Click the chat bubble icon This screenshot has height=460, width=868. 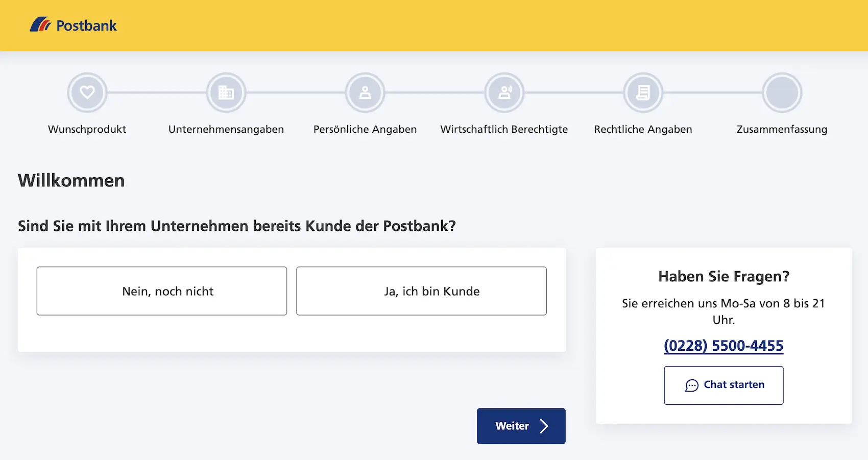691,385
